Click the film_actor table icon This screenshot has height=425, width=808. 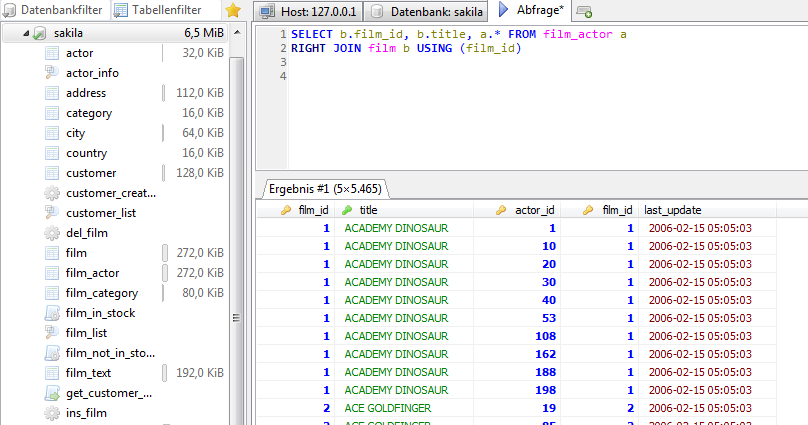[52, 273]
